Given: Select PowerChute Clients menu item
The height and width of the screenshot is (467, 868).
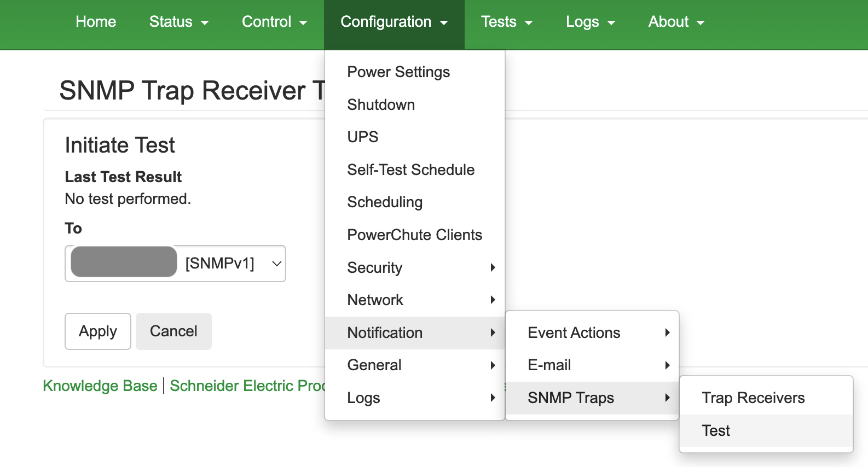Looking at the screenshot, I should click(414, 235).
